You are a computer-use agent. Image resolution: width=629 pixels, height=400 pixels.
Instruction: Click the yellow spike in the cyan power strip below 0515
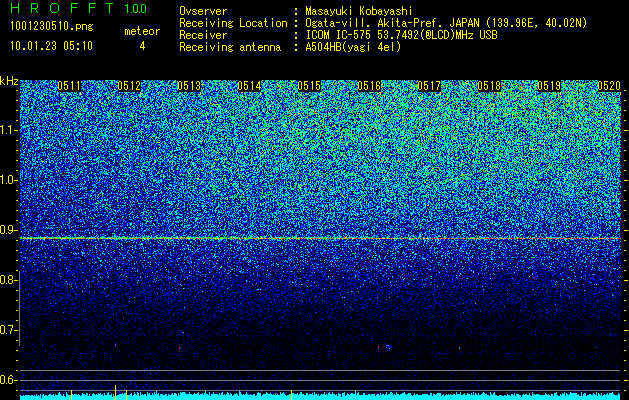[x=291, y=394]
